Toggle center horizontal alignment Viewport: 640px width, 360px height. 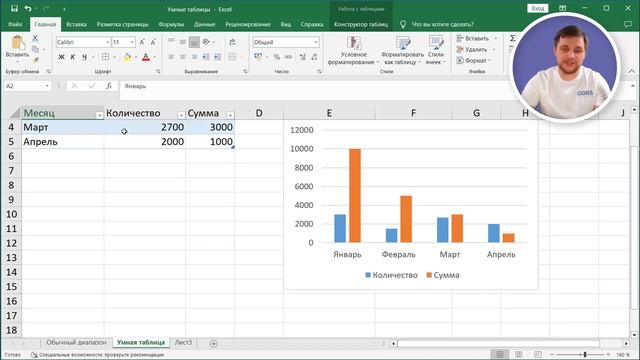(x=183, y=57)
